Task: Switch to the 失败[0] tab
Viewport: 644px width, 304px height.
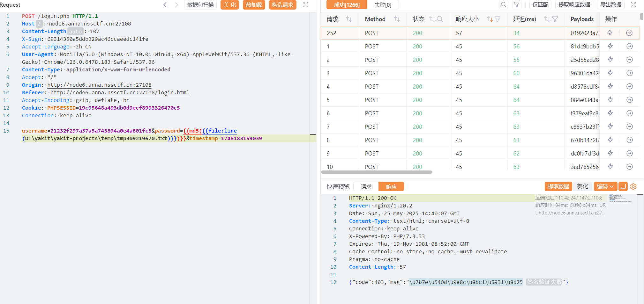Action: point(383,5)
